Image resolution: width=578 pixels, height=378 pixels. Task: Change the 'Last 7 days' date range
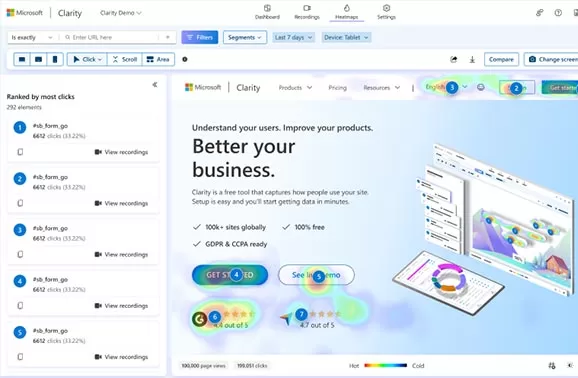pos(293,37)
